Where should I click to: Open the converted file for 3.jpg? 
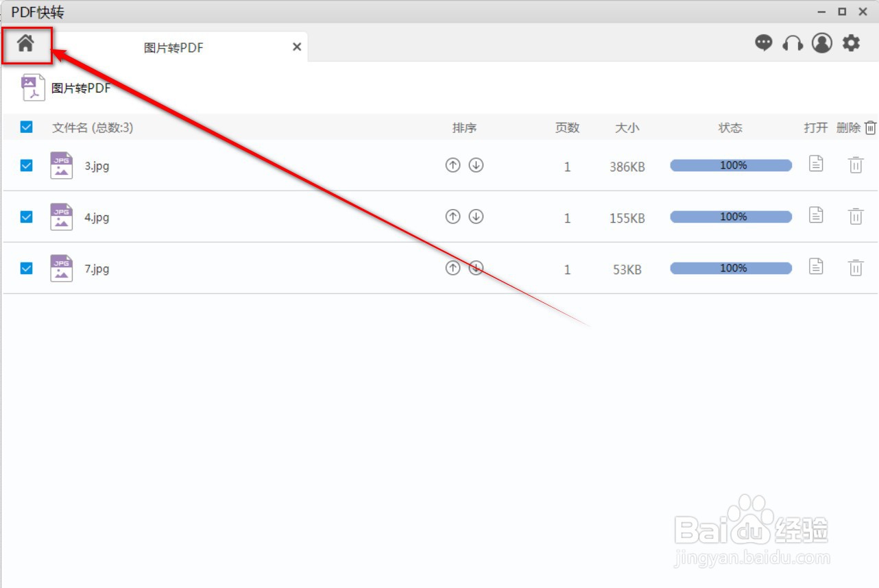point(816,164)
